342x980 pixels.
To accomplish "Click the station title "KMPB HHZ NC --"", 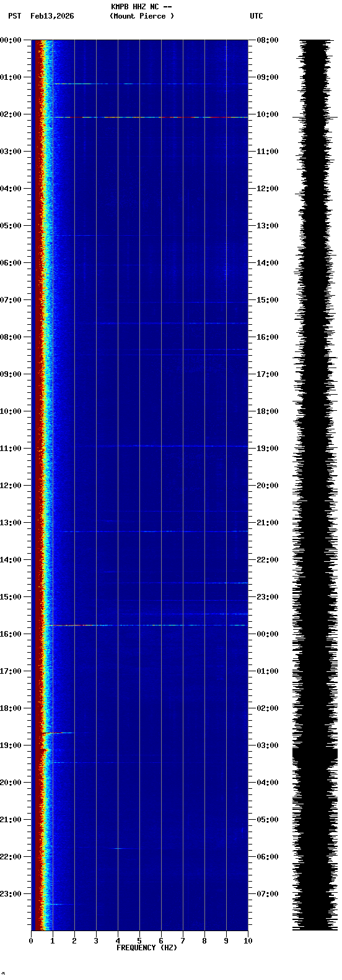I will coord(141,7).
